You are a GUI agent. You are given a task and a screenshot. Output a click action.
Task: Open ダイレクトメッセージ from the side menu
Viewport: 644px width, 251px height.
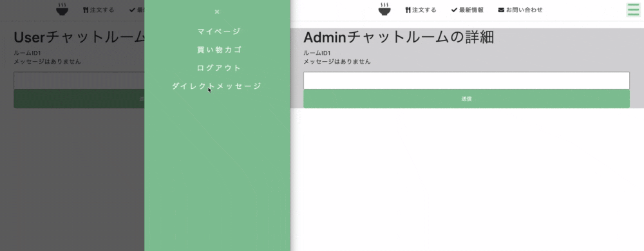pos(216,86)
